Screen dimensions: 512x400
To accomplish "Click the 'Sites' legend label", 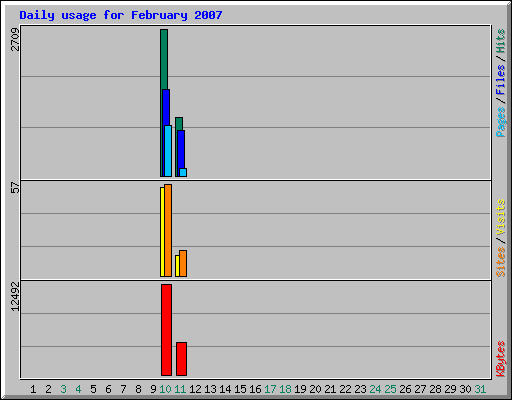I will (x=501, y=262).
